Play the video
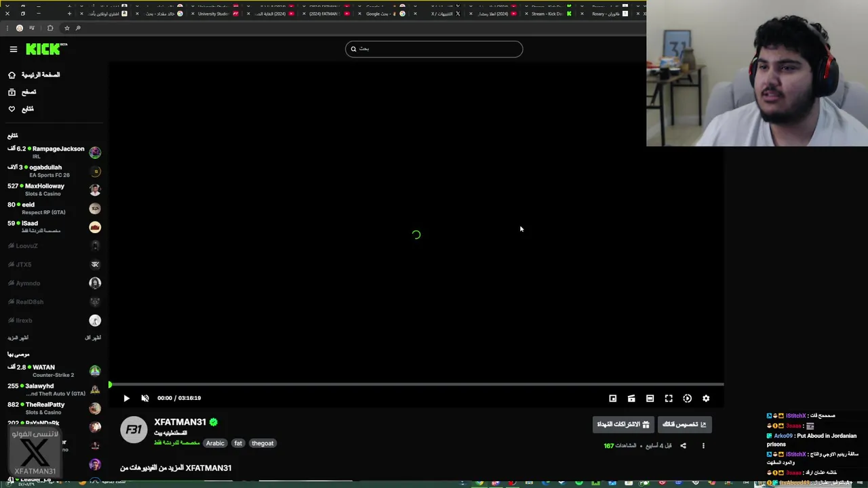 click(126, 399)
